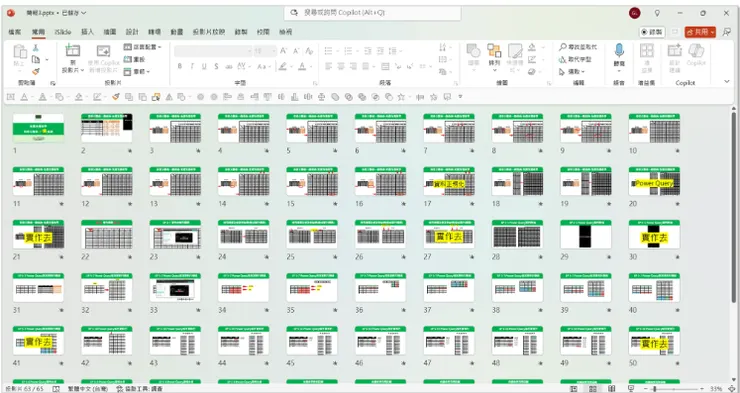Click the font color A button
This screenshot has width=740, height=393.
[x=302, y=67]
